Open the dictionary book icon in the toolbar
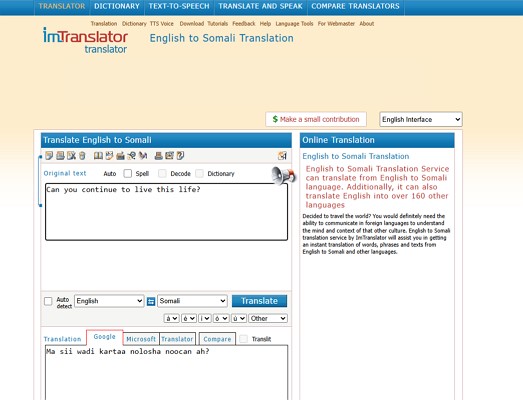This screenshot has height=400, width=523. point(98,155)
